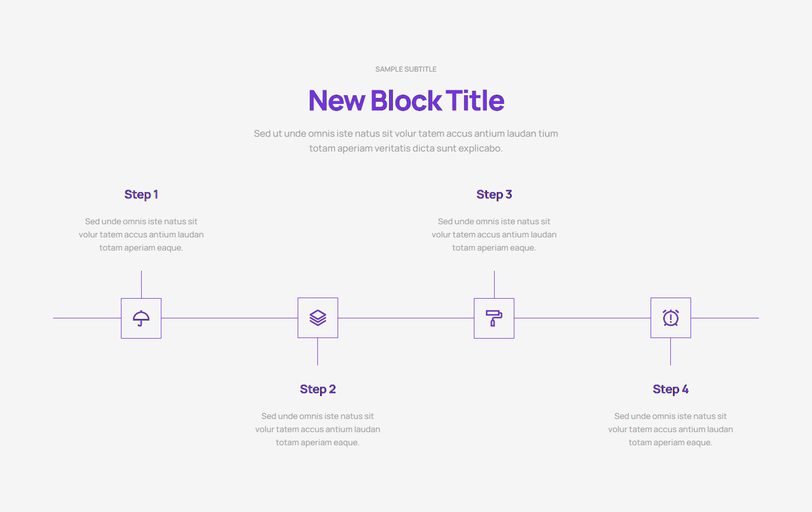Click the description text under Step 1
812x512 pixels.
pyautogui.click(x=141, y=235)
